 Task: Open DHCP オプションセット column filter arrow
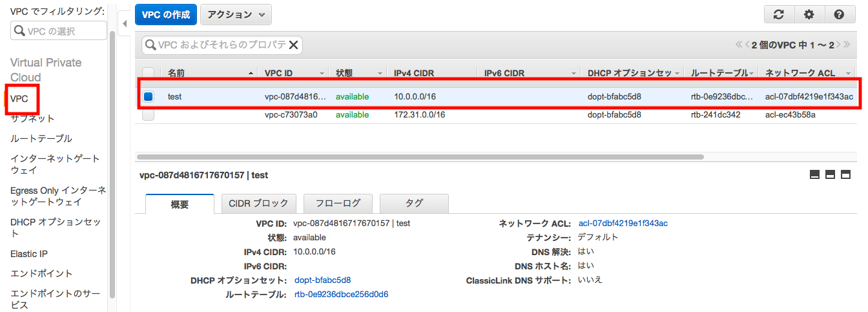point(677,74)
